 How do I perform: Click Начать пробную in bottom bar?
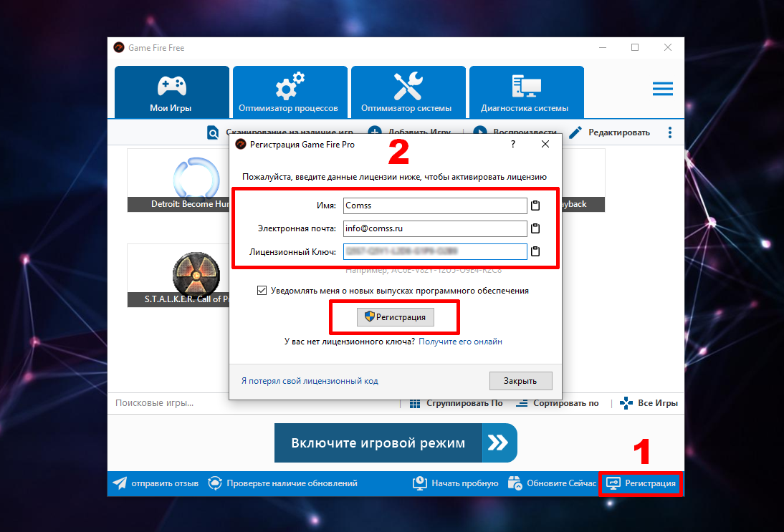pyautogui.click(x=456, y=483)
